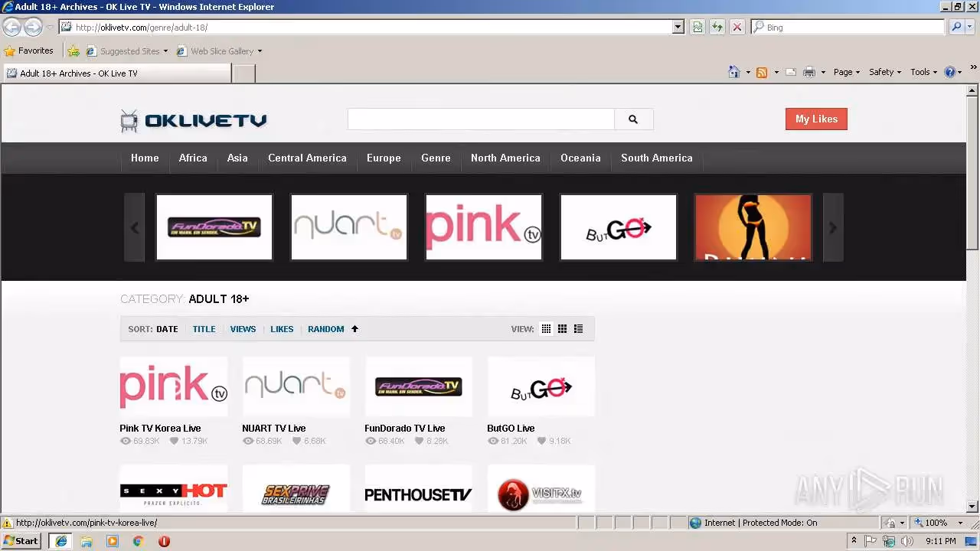
Task: Click the carousel next arrow
Action: [x=833, y=227]
